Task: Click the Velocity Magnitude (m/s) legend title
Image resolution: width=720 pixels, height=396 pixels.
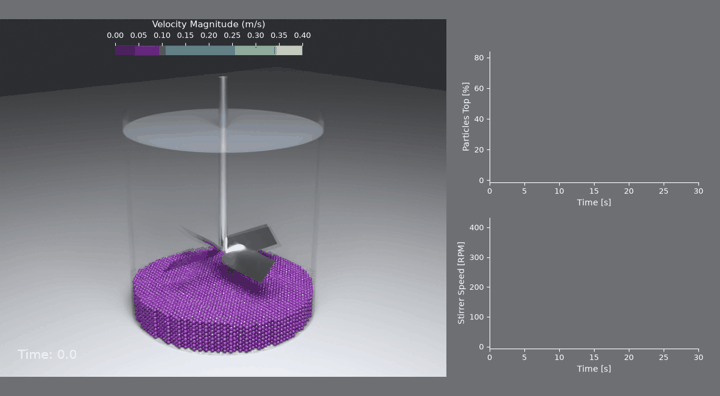Action: pos(208,24)
